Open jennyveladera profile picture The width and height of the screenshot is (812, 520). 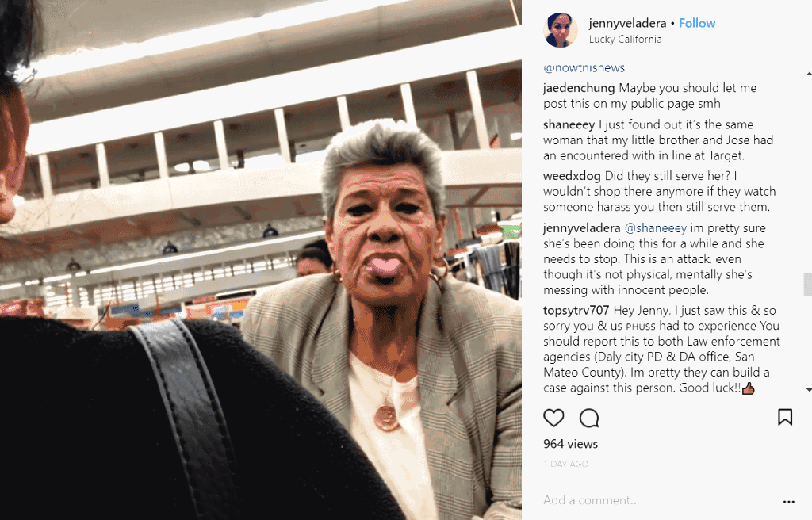561,30
